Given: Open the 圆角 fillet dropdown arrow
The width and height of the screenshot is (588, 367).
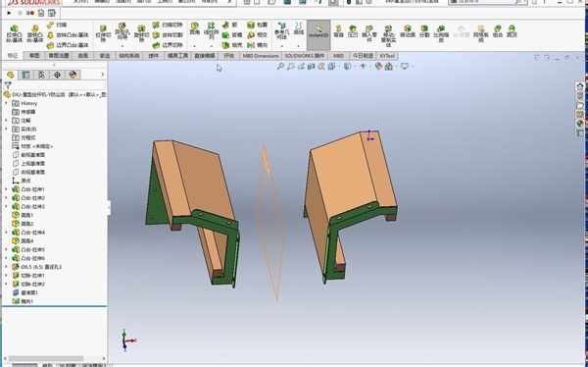Looking at the screenshot, I should [195, 46].
